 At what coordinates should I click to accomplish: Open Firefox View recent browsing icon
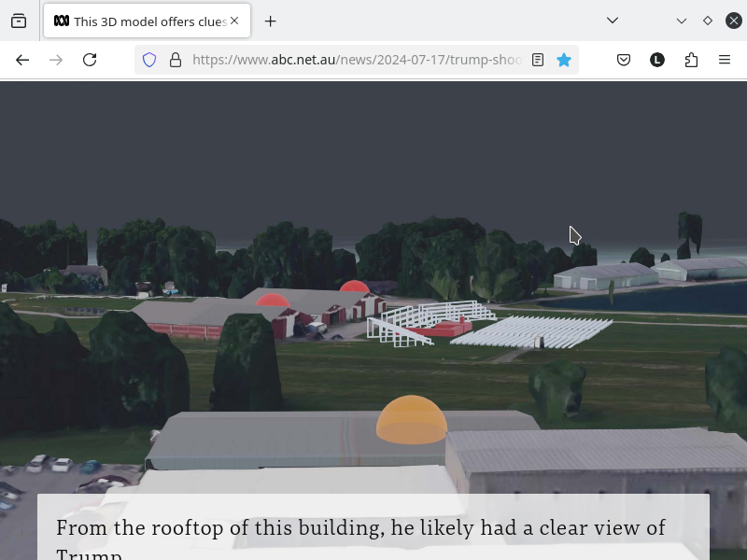(x=19, y=21)
